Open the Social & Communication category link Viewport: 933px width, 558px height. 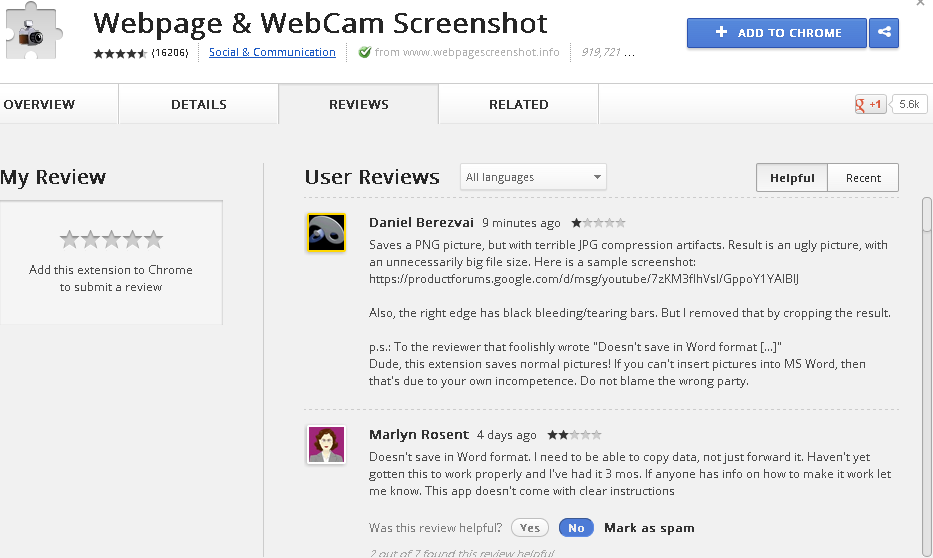click(272, 52)
